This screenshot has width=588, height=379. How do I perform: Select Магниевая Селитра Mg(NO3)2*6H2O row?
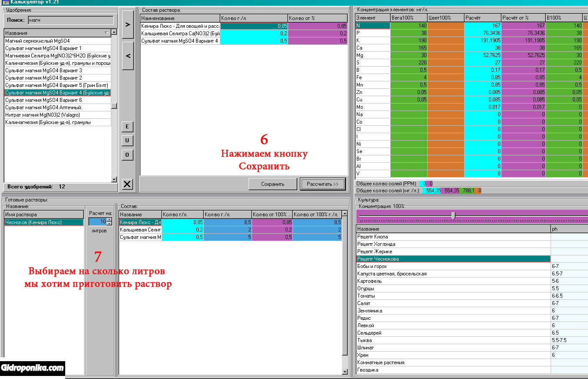tap(57, 56)
